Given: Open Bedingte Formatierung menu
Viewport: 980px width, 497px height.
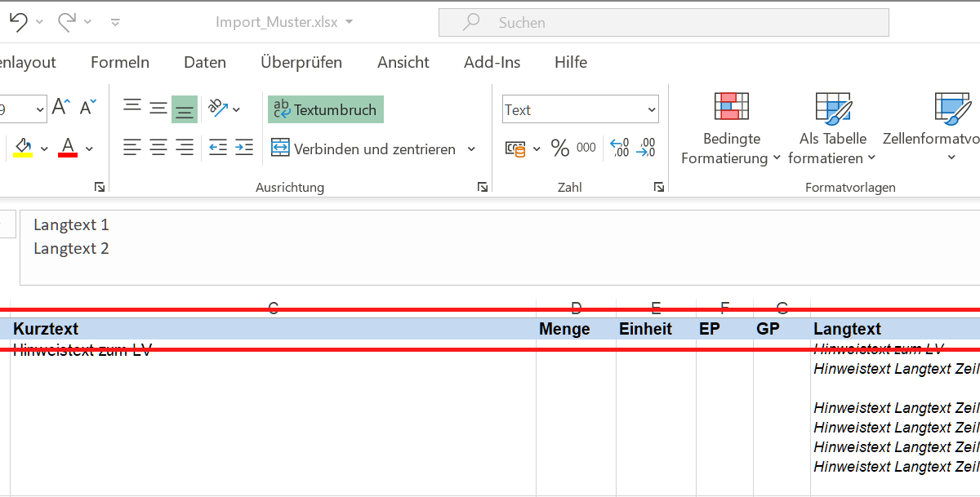Looking at the screenshot, I should point(732,128).
